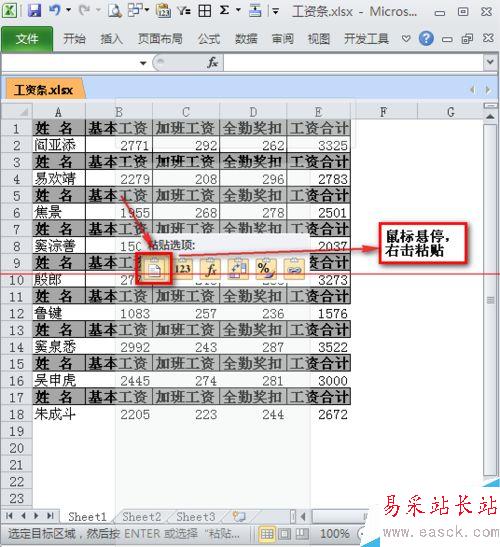Switch to the 视图 ribbon tab
The image size is (500, 547).
[319, 38]
